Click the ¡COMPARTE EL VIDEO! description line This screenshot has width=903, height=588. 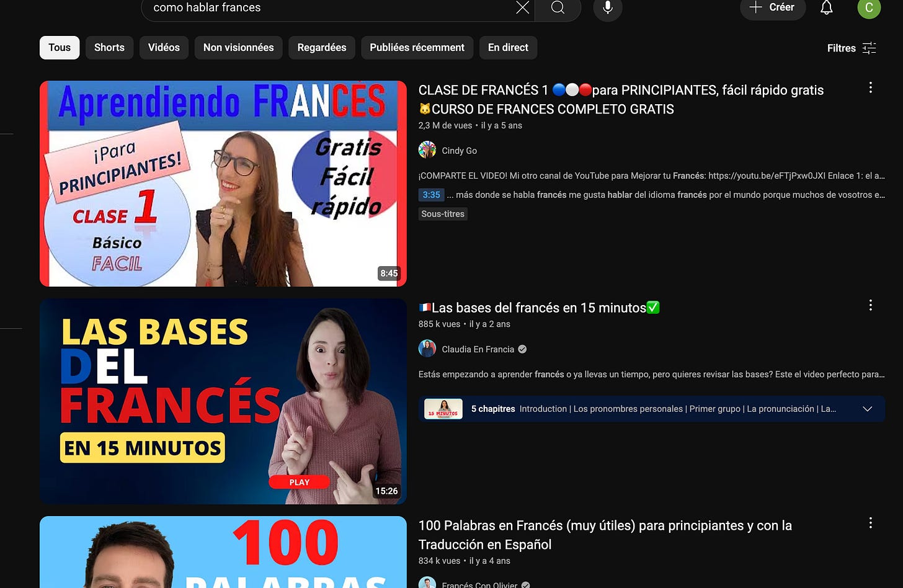[651, 176]
